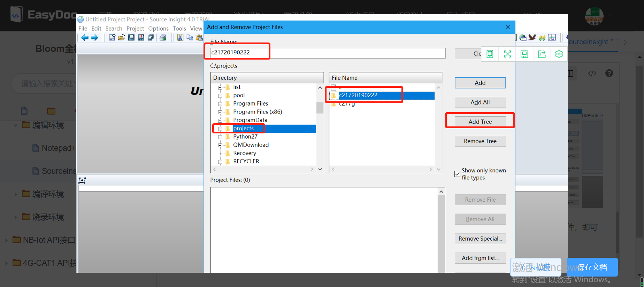This screenshot has width=644, height=287.
Task: Click the green share export icon
Action: tap(542, 54)
